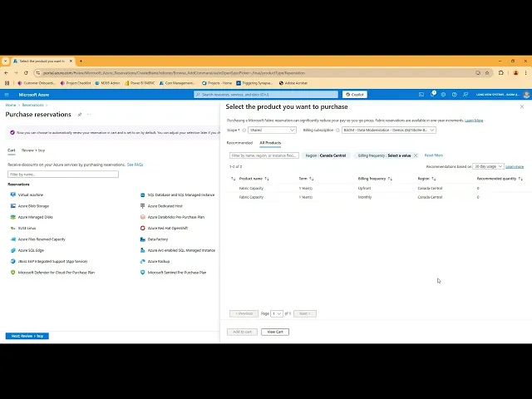Open portal settings gear icon
Screen dimensions: 532x399
click(x=443, y=95)
